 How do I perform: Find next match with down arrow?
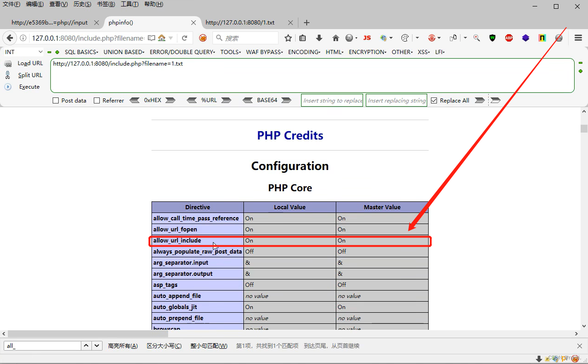coord(97,346)
